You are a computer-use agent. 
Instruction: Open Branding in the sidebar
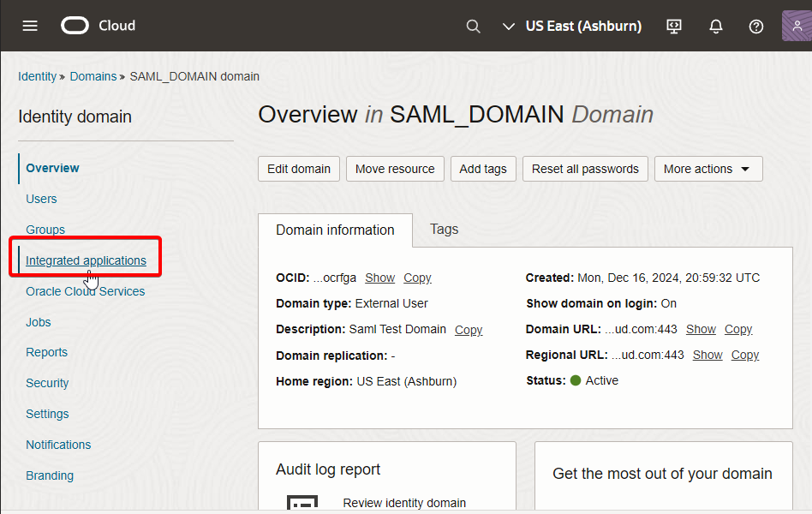(50, 475)
